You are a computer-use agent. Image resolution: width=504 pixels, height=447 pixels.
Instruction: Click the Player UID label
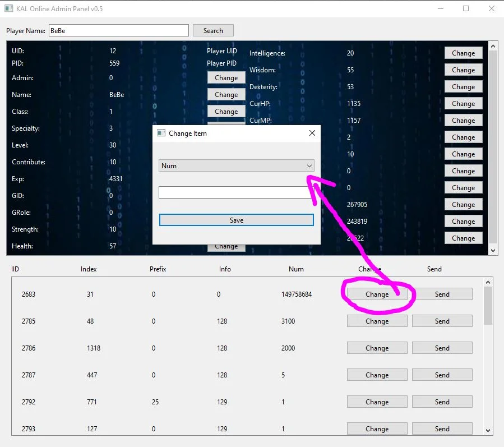(x=222, y=51)
